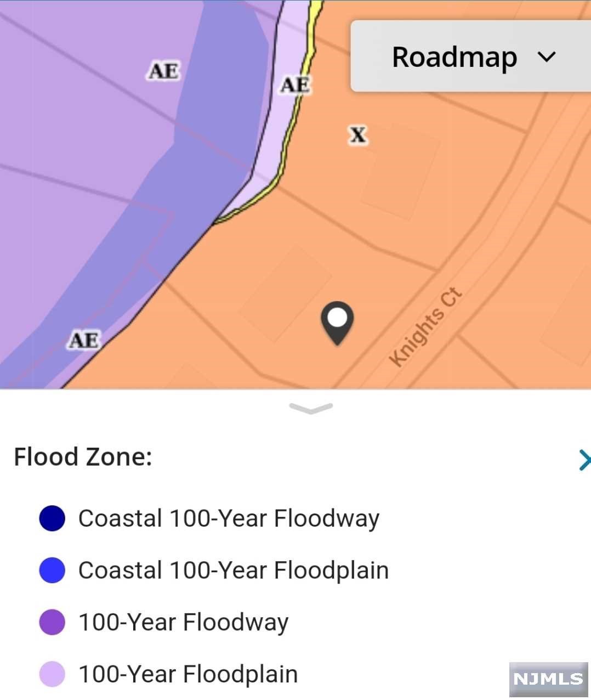Screen dimensions: 591x700
Task: Click the lowest AE zone label
Action: tap(84, 340)
